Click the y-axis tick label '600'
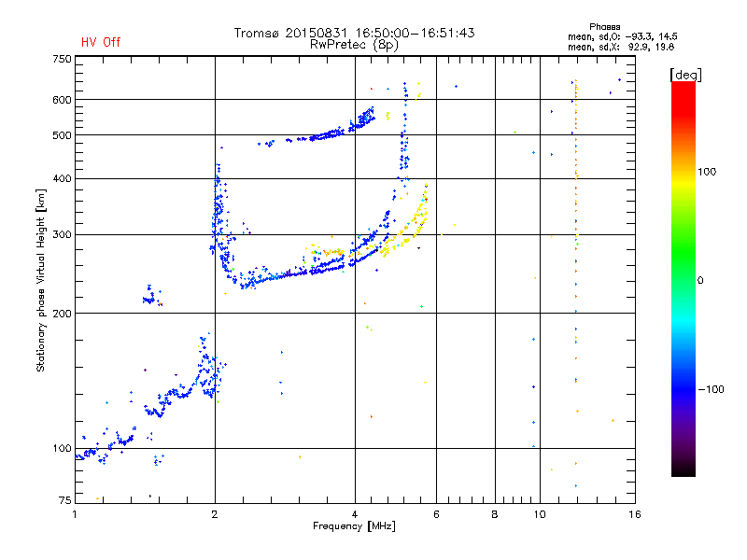The height and width of the screenshot is (560, 747). (x=62, y=100)
